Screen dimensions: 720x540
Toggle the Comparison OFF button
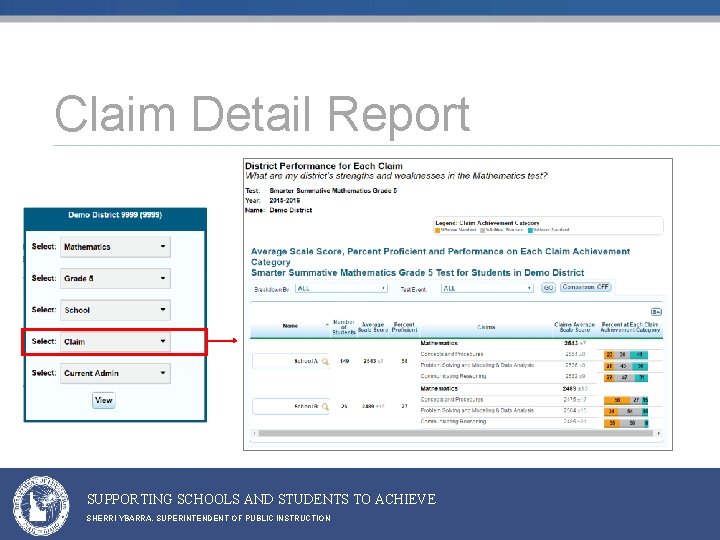(x=585, y=287)
